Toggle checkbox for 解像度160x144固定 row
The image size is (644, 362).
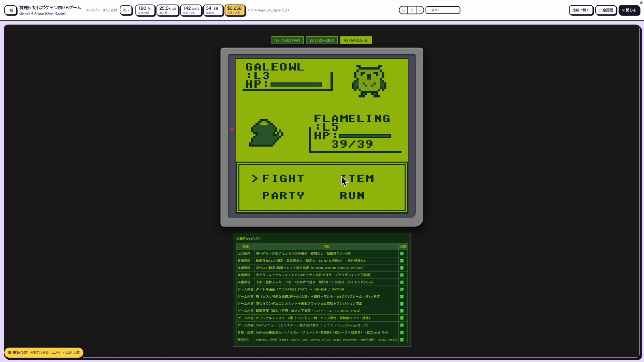[402, 261]
